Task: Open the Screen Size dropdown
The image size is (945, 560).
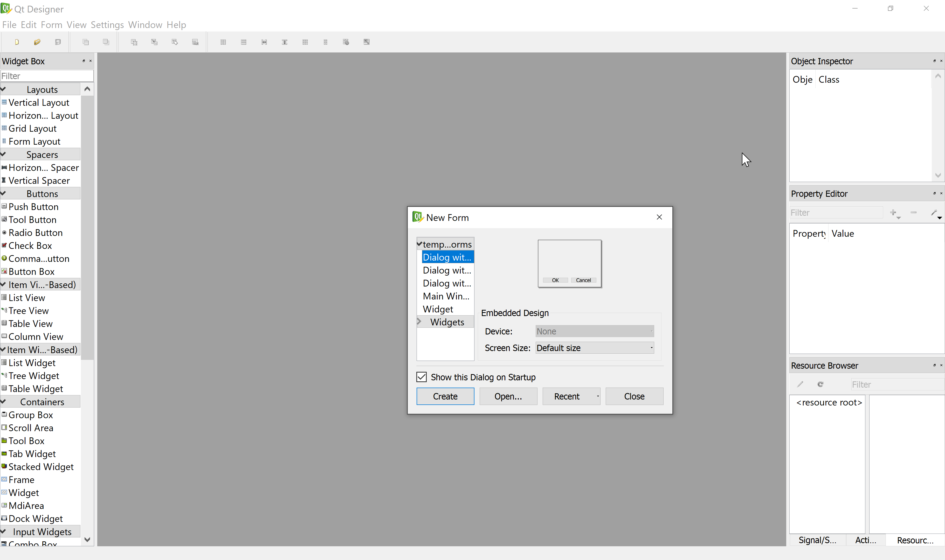Action: click(x=594, y=348)
